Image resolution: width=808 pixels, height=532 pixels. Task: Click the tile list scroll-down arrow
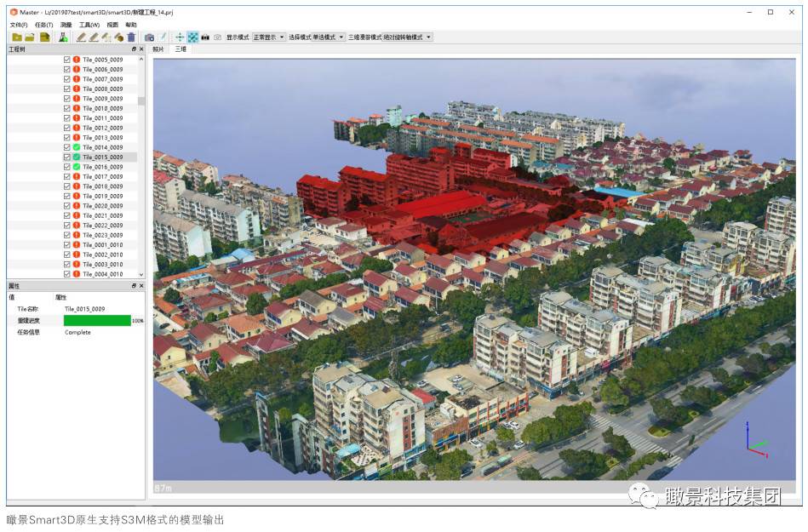tap(141, 274)
